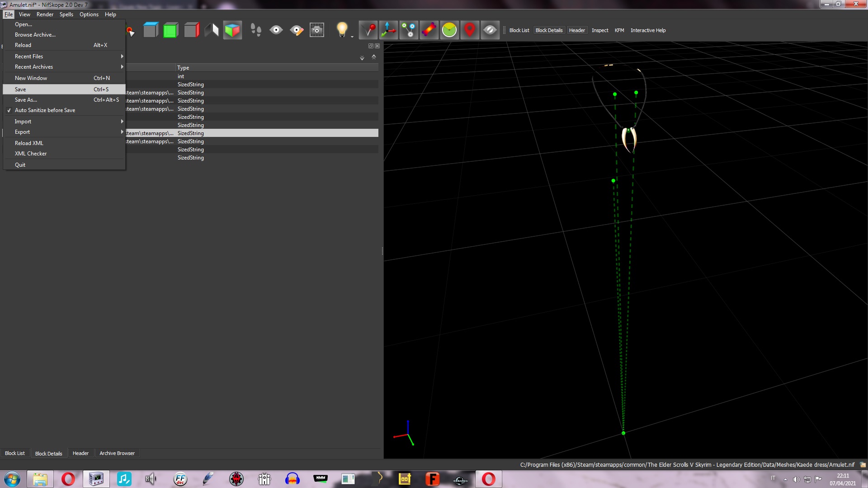This screenshot has height=488, width=868.
Task: Open Interactive Help
Action: point(648,30)
